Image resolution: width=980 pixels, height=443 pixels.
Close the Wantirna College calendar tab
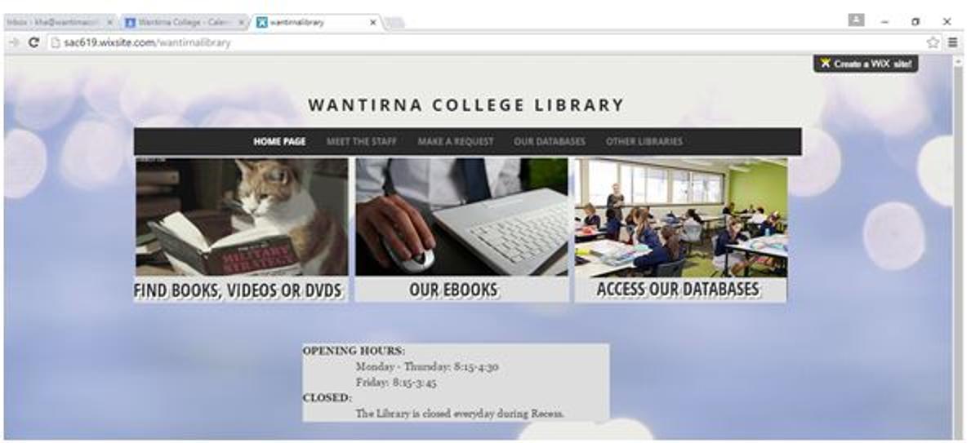point(241,23)
